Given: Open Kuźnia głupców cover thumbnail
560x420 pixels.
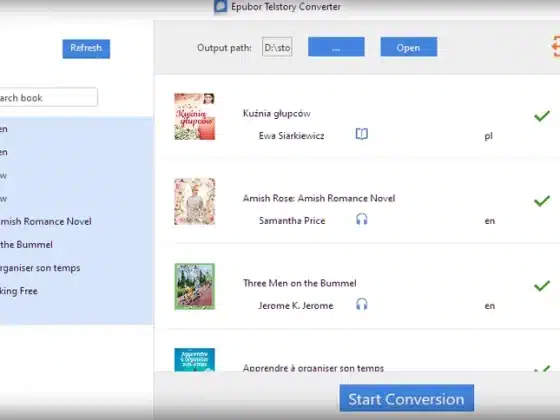Looking at the screenshot, I should coord(195,116).
